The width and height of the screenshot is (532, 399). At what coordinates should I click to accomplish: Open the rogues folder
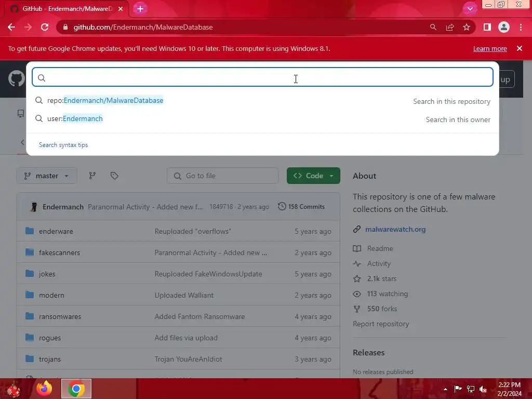(x=50, y=338)
